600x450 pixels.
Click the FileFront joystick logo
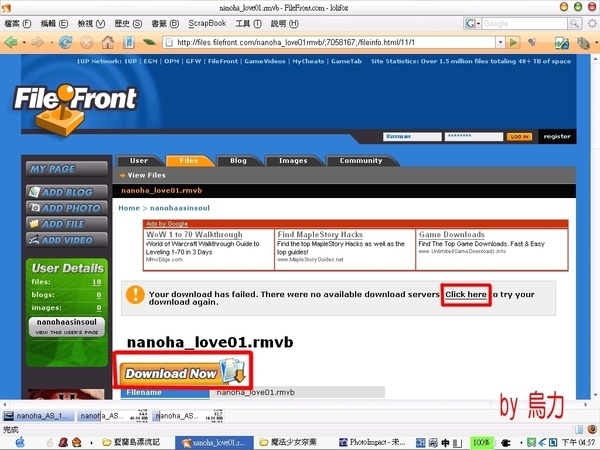(75, 109)
